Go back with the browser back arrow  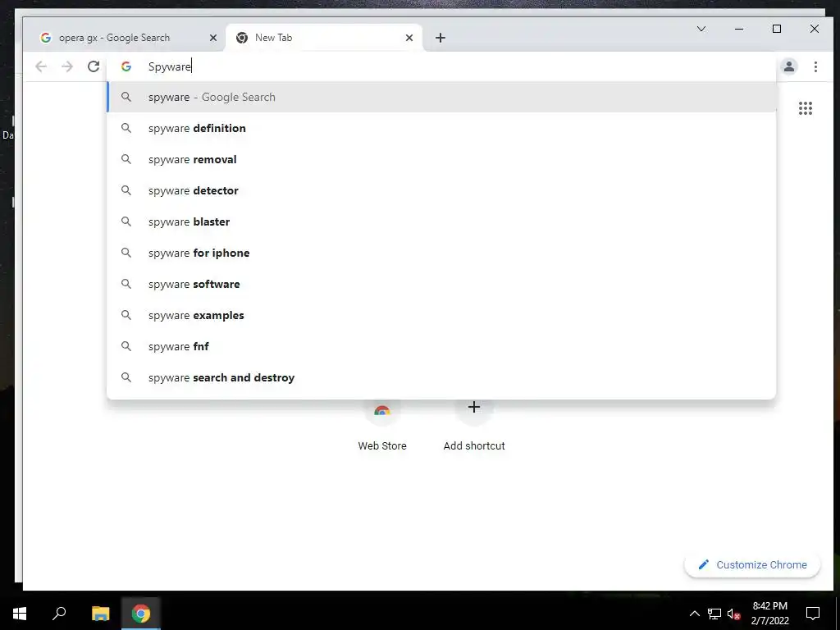coord(41,66)
